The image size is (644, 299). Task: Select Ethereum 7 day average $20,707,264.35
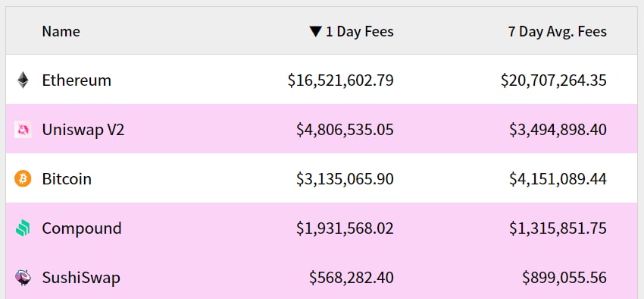coord(554,80)
